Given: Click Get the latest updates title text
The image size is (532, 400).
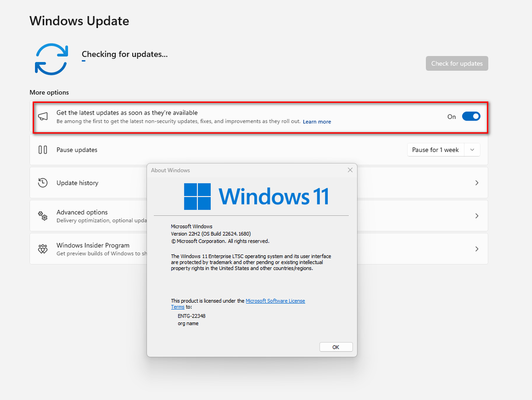Looking at the screenshot, I should 127,112.
